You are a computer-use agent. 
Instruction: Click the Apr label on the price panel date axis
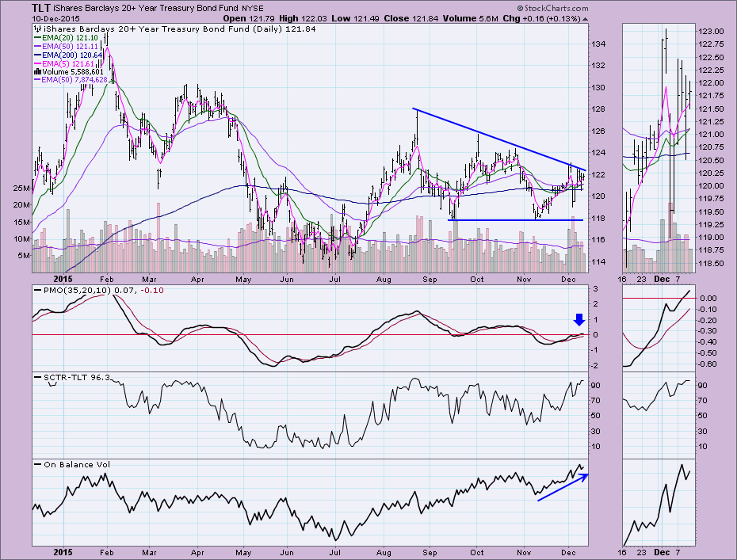click(197, 279)
